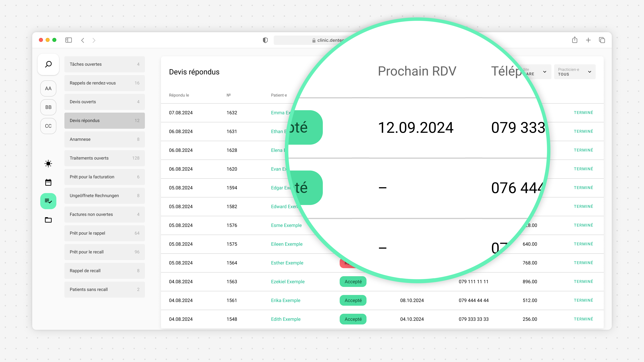Viewport: 644px width, 362px height.
Task: Select the checklist tasks icon
Action: 48,201
